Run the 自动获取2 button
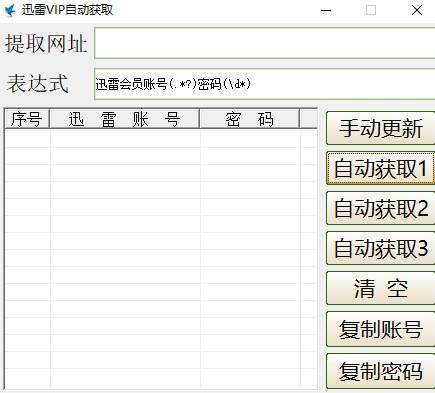 (380, 208)
